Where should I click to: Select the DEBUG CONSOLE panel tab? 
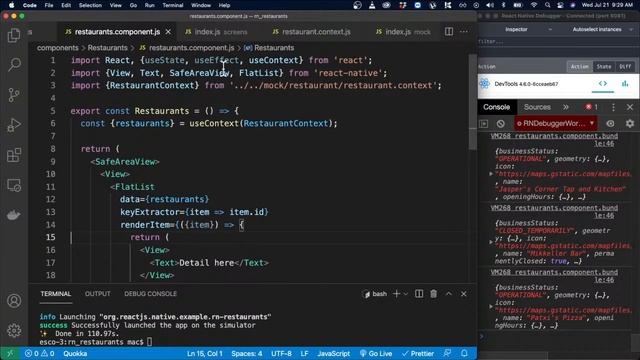[x=150, y=294]
